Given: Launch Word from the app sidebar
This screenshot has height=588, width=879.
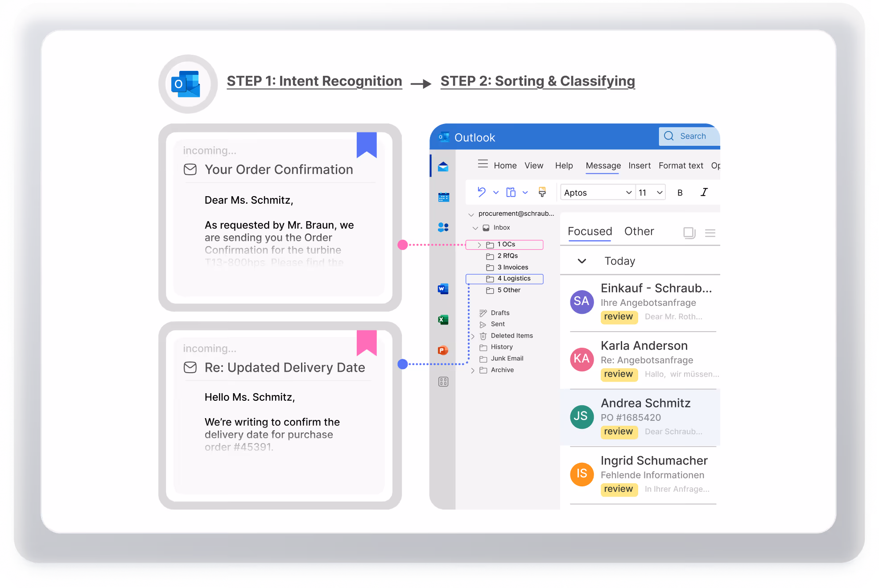Looking at the screenshot, I should pos(443,289).
